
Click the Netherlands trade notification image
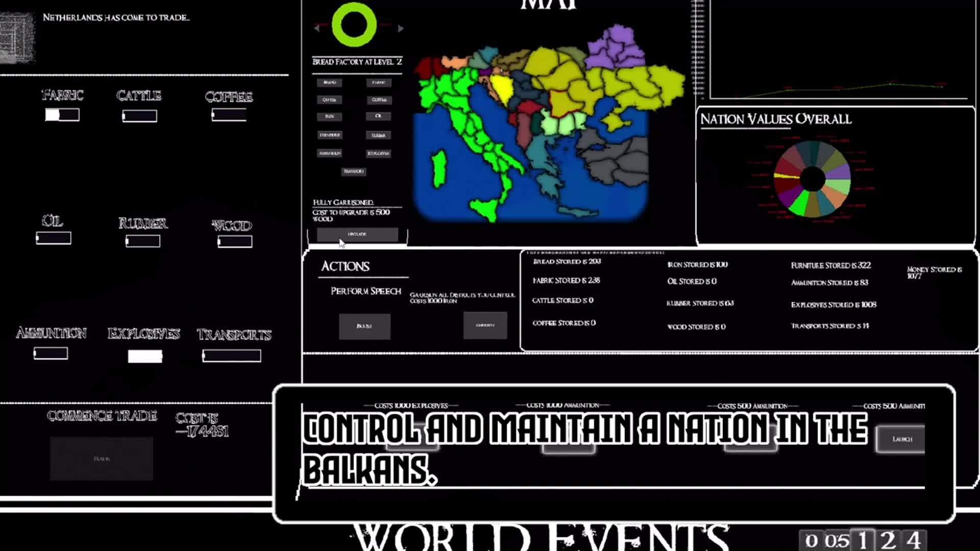(17, 38)
